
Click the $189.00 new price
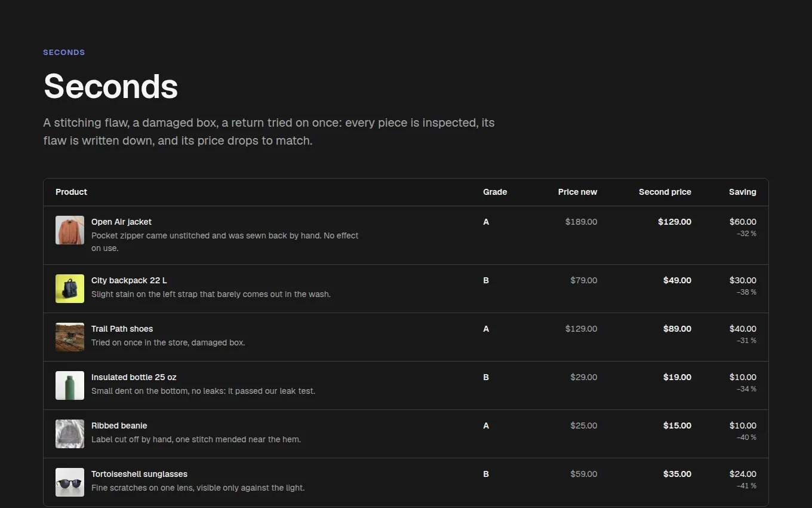(x=581, y=222)
